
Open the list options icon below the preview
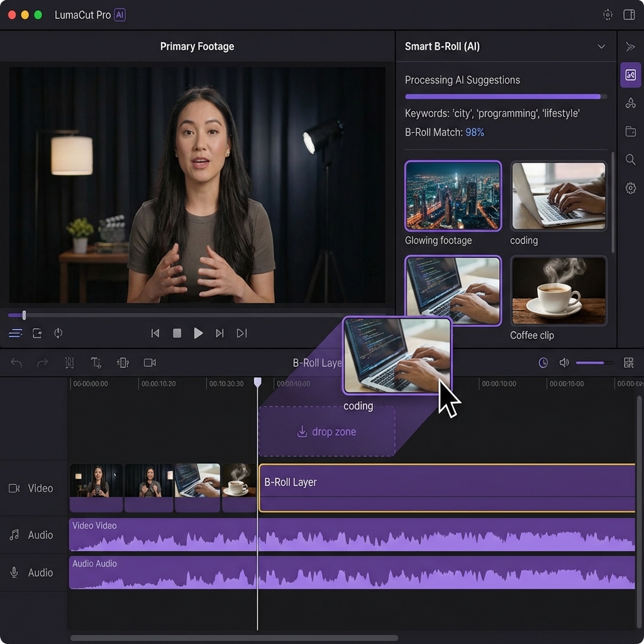[16, 333]
